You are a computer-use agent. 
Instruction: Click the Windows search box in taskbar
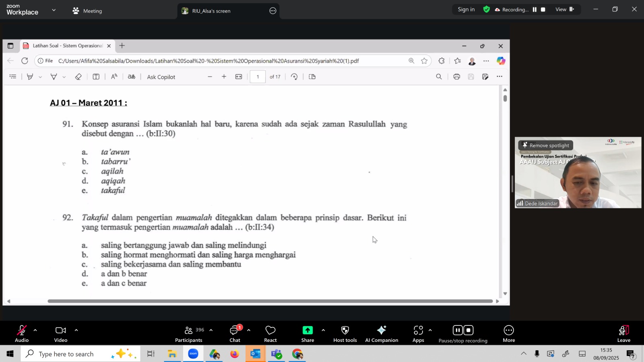point(66,354)
